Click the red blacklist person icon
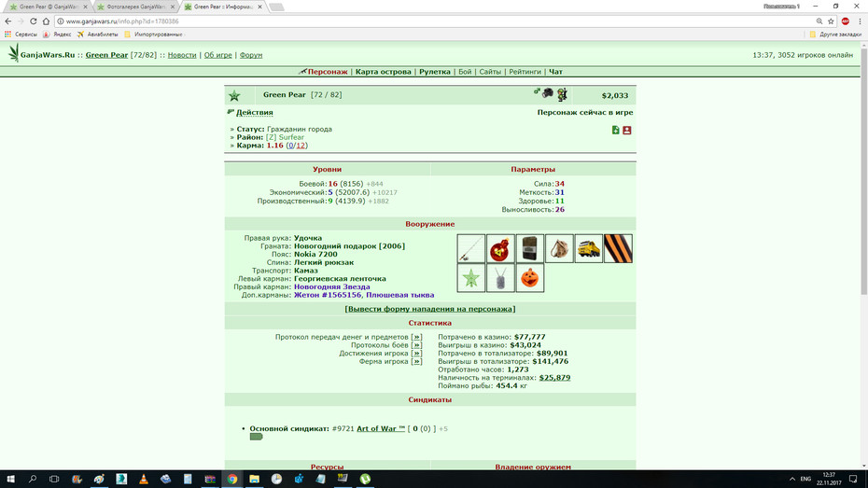868x488 pixels. (626, 130)
